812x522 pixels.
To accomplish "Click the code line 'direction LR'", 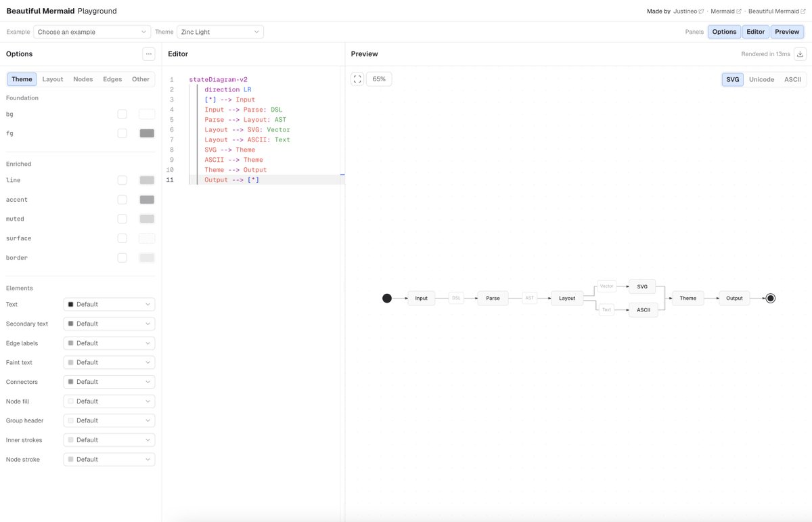I will click(228, 89).
